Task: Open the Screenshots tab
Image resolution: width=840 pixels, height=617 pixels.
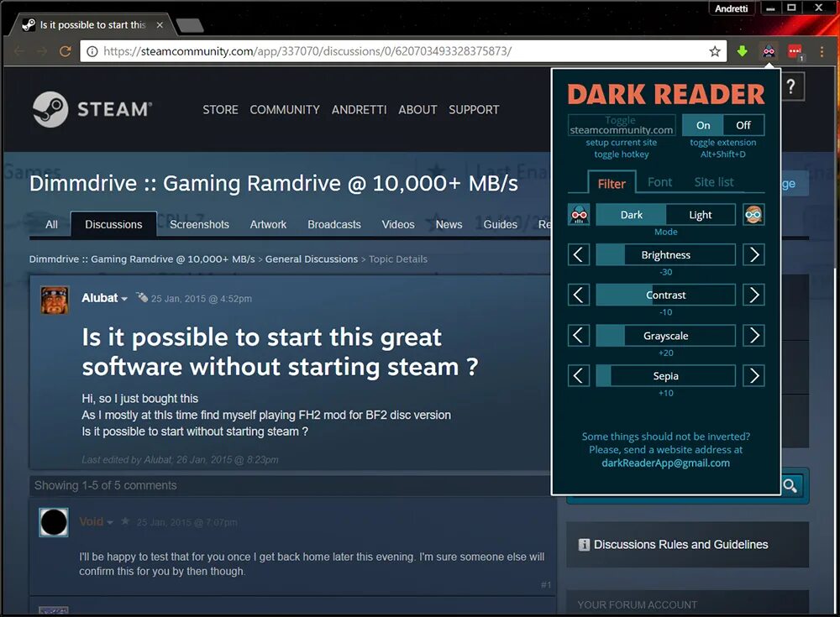Action: [199, 224]
